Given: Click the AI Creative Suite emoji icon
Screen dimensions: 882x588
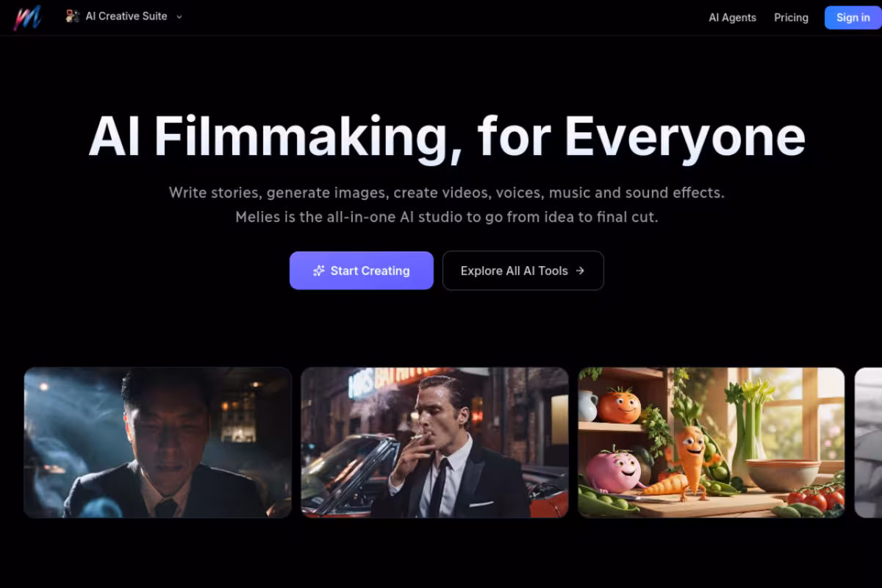Looking at the screenshot, I should (72, 16).
